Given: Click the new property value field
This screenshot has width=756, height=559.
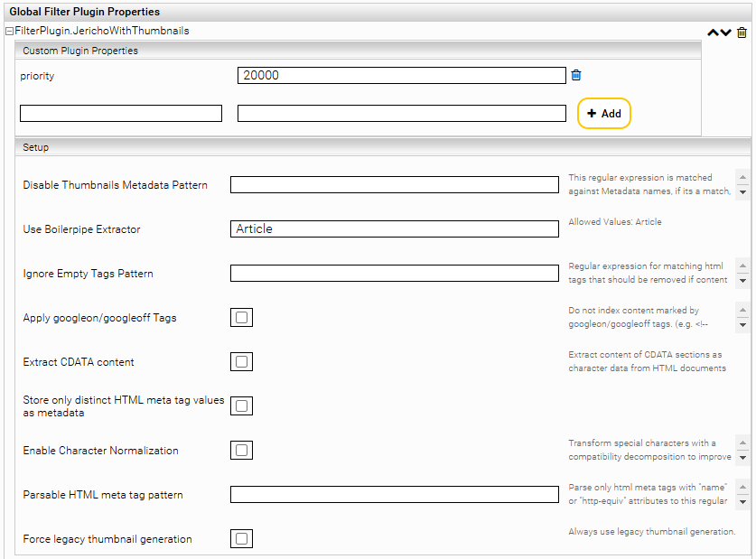Looking at the screenshot, I should click(x=402, y=114).
